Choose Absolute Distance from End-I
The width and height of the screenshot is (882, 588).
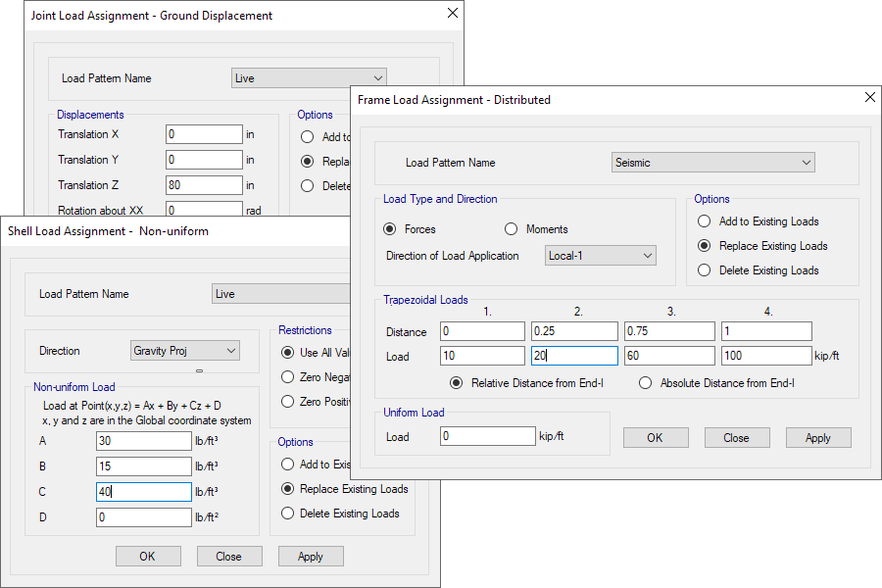tap(645, 383)
